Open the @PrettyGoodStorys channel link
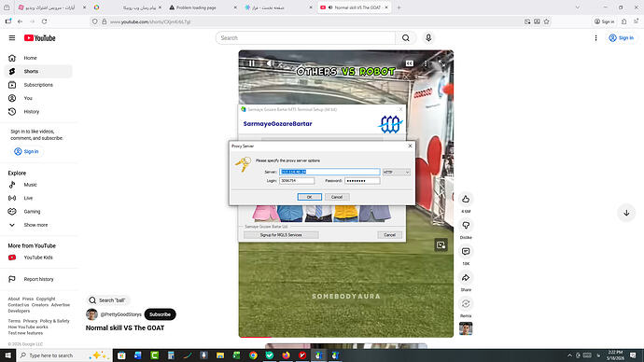Image resolution: width=644 pixels, height=362 pixels. coord(120,314)
